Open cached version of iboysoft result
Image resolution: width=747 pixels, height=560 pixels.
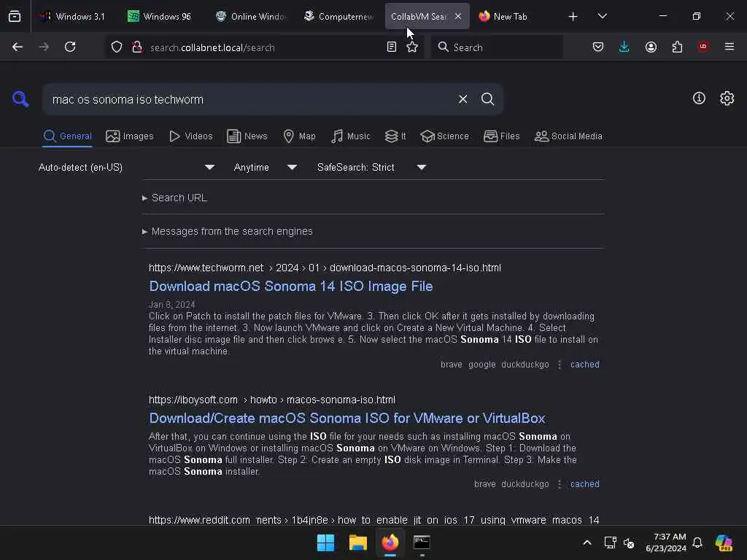click(x=584, y=484)
